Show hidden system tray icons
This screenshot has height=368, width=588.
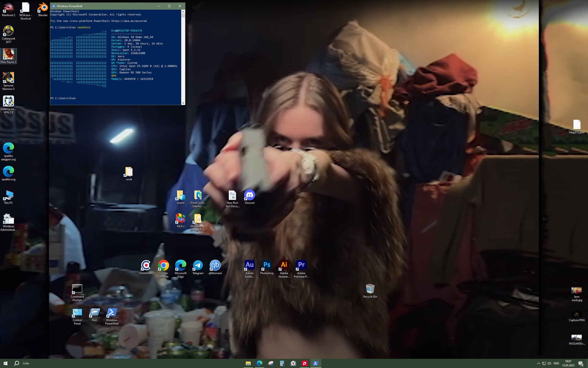pos(538,363)
